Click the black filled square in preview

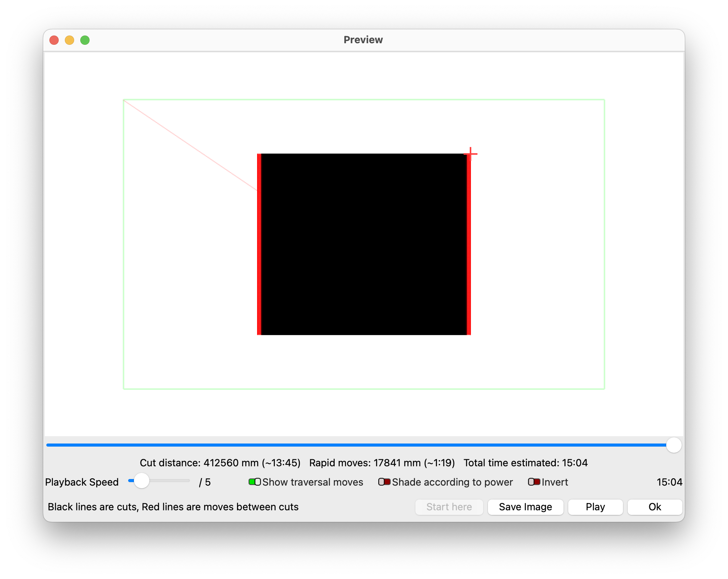(x=364, y=244)
